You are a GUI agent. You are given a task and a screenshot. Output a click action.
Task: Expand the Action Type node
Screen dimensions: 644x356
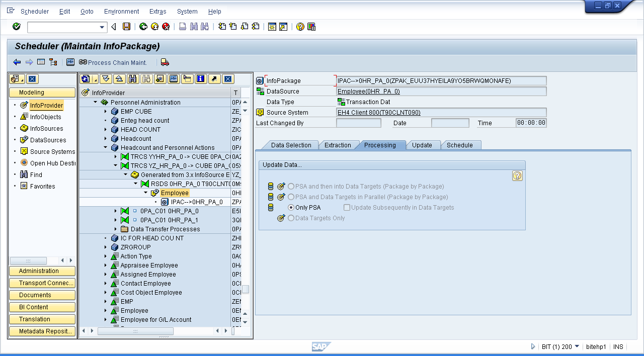tap(105, 256)
